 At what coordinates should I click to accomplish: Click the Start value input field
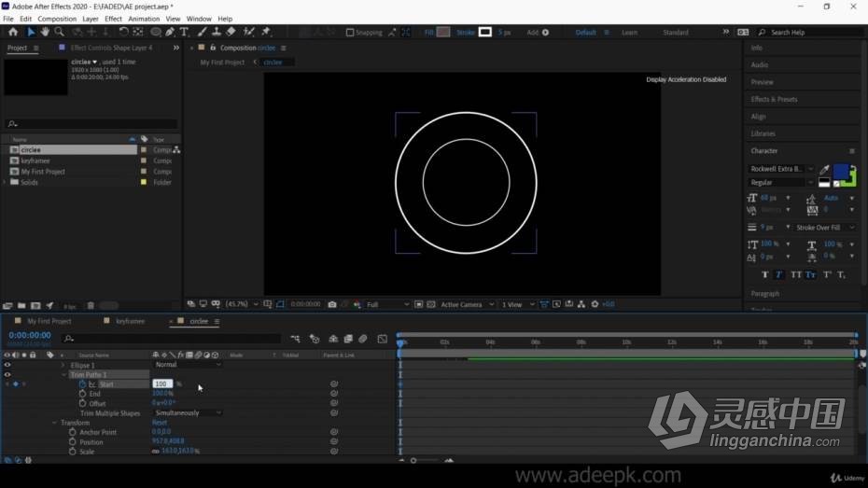[x=162, y=383]
